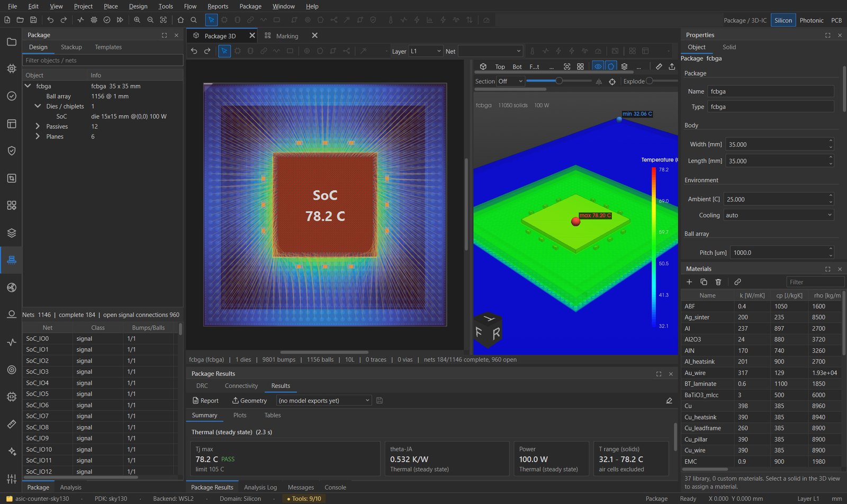847x504 pixels.
Task: Click the link material icon
Action: tap(737, 282)
